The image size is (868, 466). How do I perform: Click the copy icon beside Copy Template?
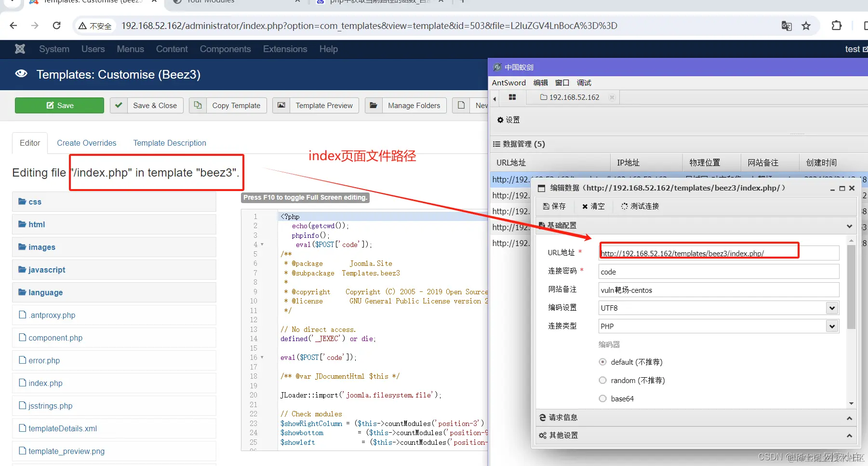coord(198,105)
